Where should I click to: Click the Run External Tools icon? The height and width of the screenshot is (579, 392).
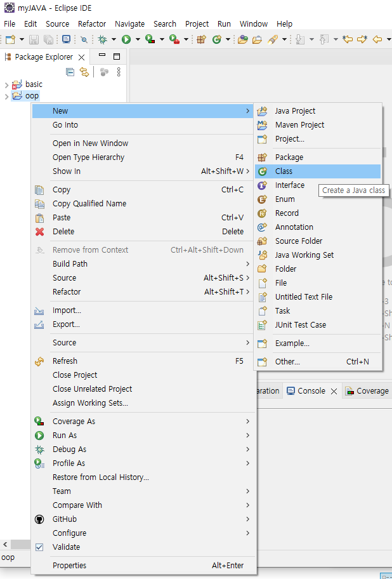174,39
